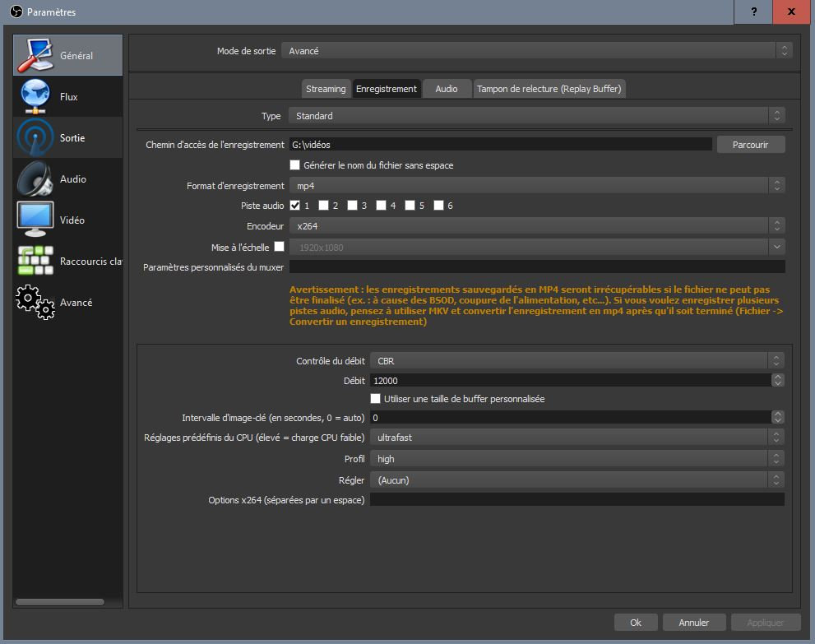Viewport: 815px width, 644px height.
Task: Open the Tampon de relecture tab
Action: pyautogui.click(x=549, y=89)
